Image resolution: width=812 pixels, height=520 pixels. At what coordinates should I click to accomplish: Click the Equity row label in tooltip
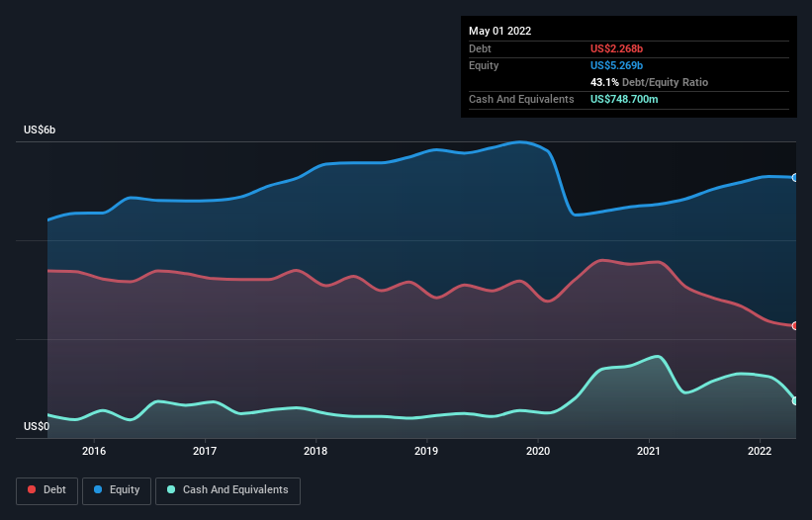coord(484,65)
